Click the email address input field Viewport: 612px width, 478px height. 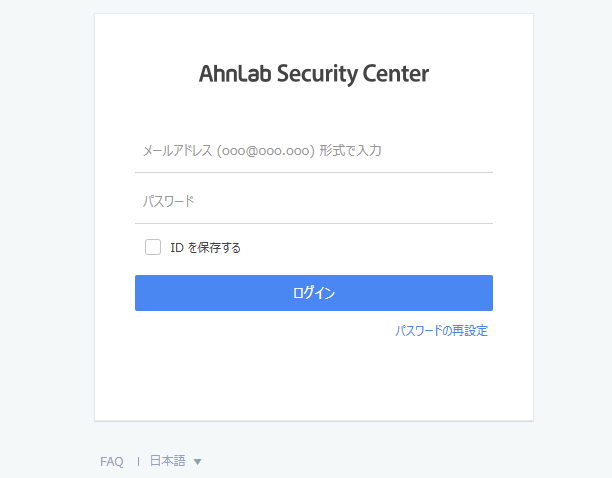tap(314, 151)
